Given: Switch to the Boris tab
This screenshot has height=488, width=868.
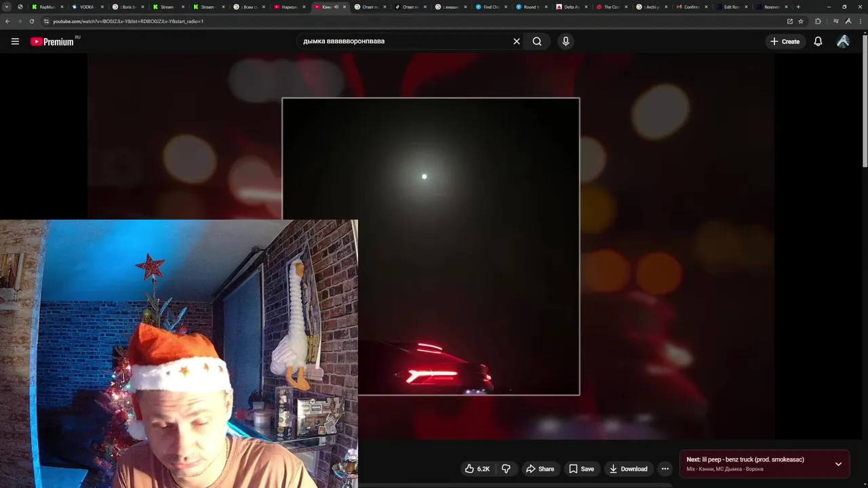Looking at the screenshot, I should [x=127, y=7].
